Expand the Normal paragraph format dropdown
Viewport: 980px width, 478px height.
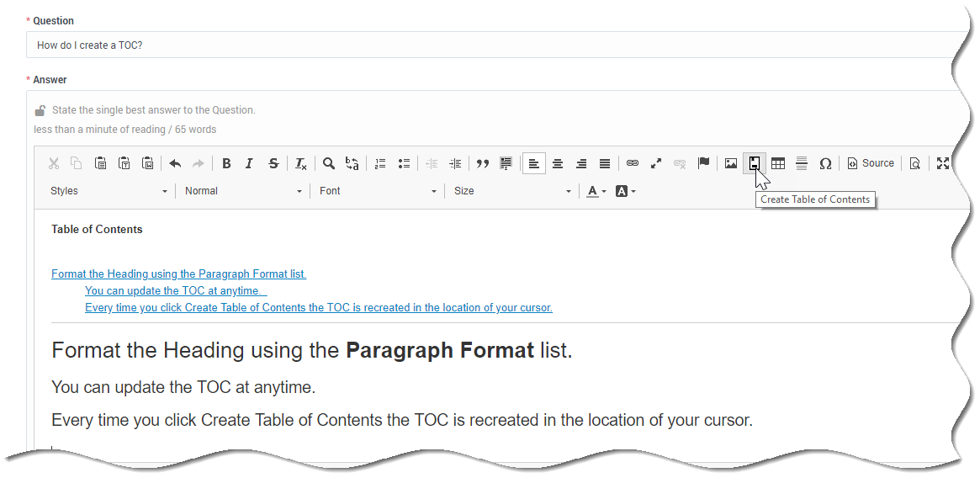coord(243,191)
